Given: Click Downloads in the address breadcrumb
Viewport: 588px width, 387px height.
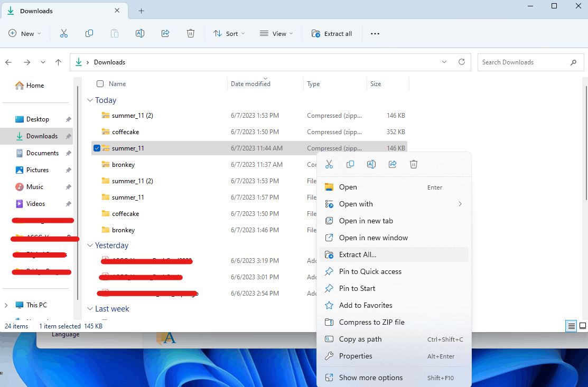Looking at the screenshot, I should click(109, 62).
